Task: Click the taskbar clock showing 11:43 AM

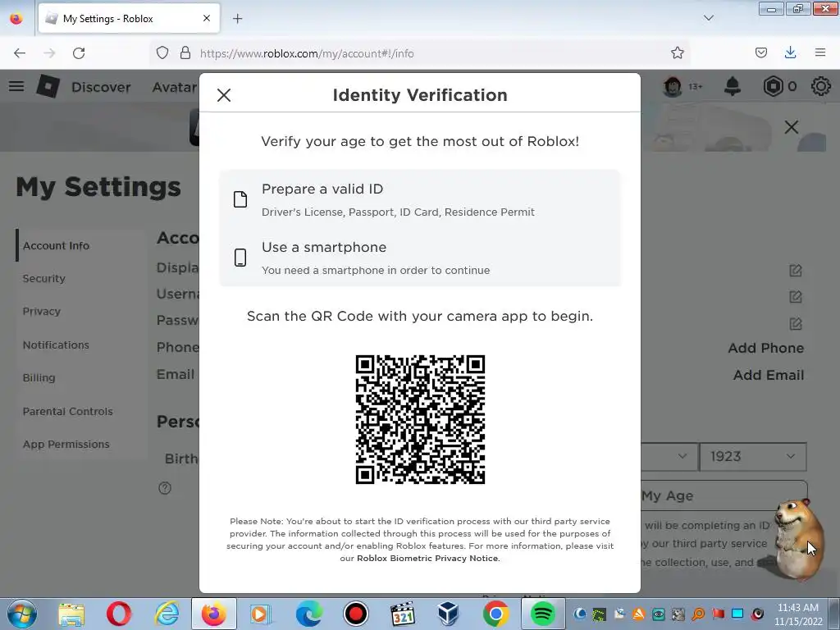Action: click(798, 614)
